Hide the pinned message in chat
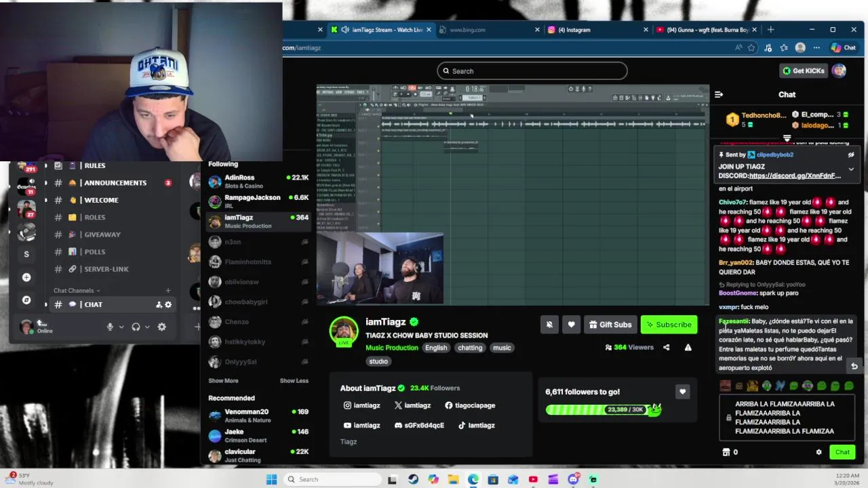The height and width of the screenshot is (488, 868). [x=851, y=155]
